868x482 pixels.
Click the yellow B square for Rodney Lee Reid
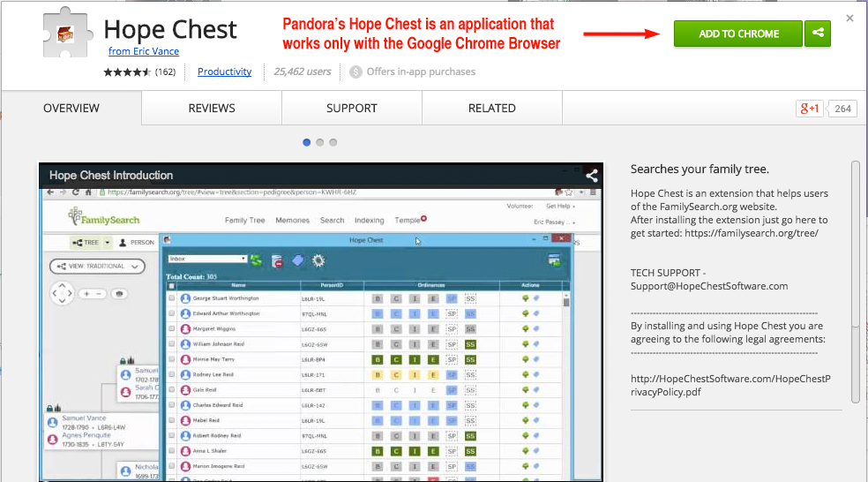[378, 375]
